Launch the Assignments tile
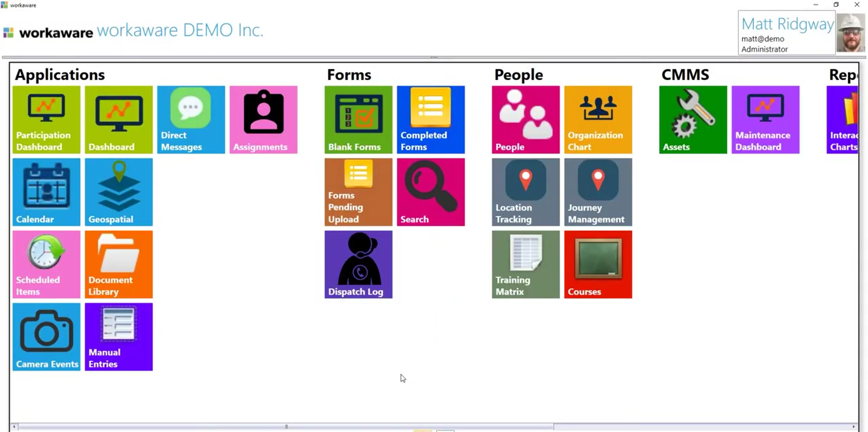The width and height of the screenshot is (868, 432). pyautogui.click(x=264, y=120)
